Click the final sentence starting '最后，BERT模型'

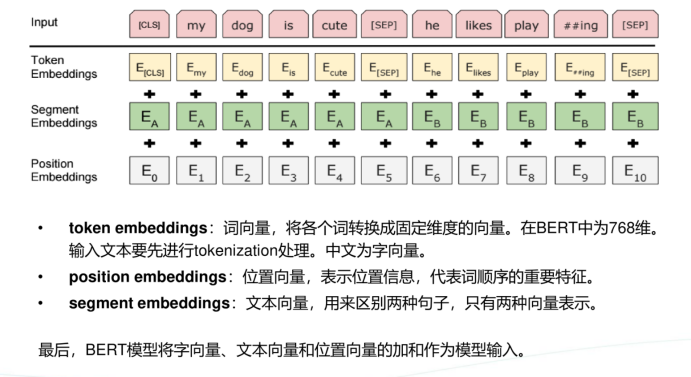282,350
